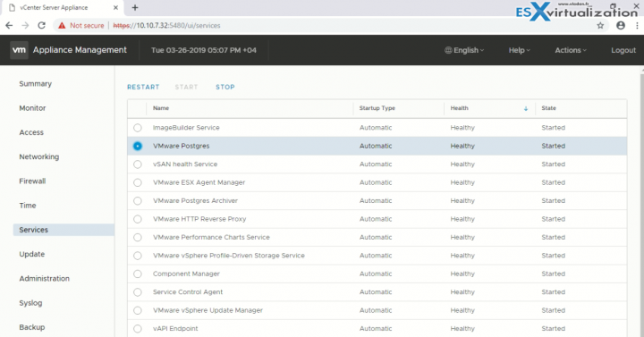The width and height of the screenshot is (644, 337).
Task: Click the browser address bar URL
Action: (166, 25)
